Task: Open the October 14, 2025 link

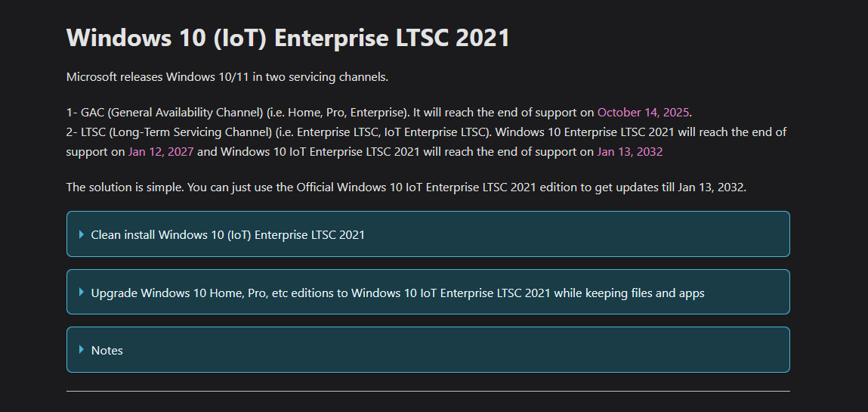Action: point(643,113)
